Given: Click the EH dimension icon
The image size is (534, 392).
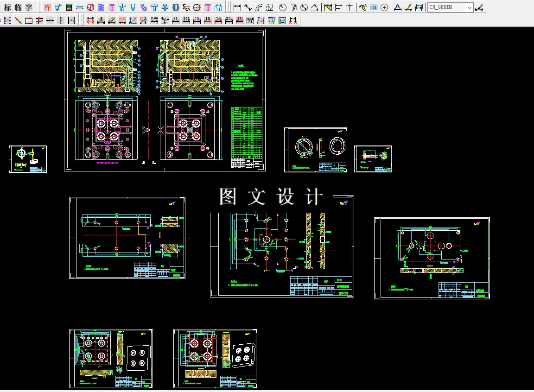Looking at the screenshot, I should (122, 20).
